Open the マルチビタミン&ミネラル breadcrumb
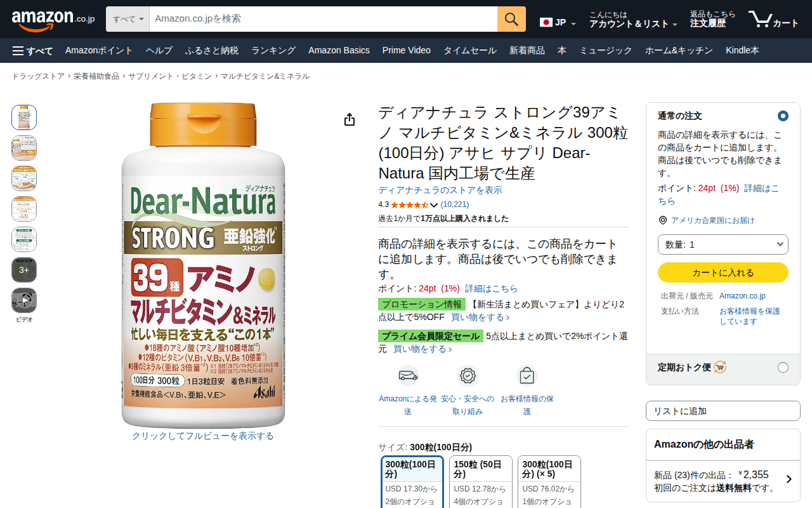Image resolution: width=812 pixels, height=508 pixels. click(x=265, y=76)
